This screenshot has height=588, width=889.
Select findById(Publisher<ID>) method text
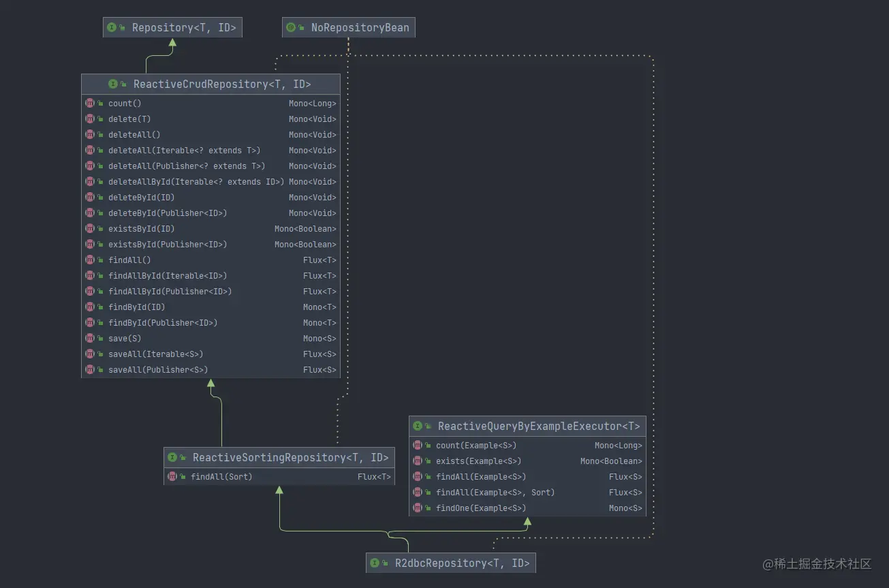tap(163, 323)
